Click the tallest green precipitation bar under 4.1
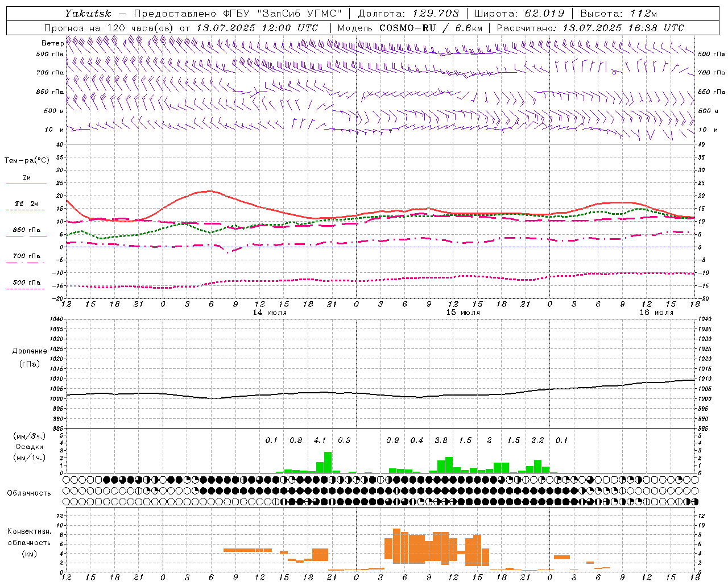Screen dimensions: 728x582 pyautogui.click(x=328, y=463)
